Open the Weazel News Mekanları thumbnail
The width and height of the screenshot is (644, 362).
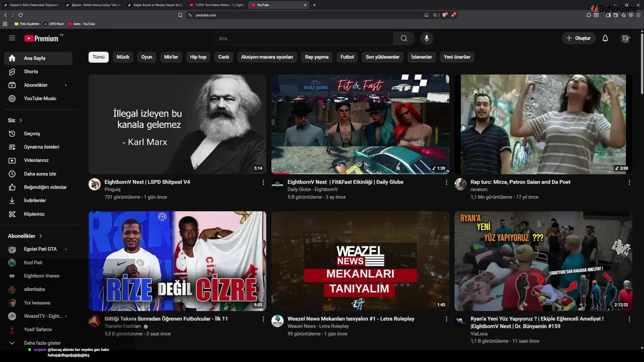click(360, 261)
